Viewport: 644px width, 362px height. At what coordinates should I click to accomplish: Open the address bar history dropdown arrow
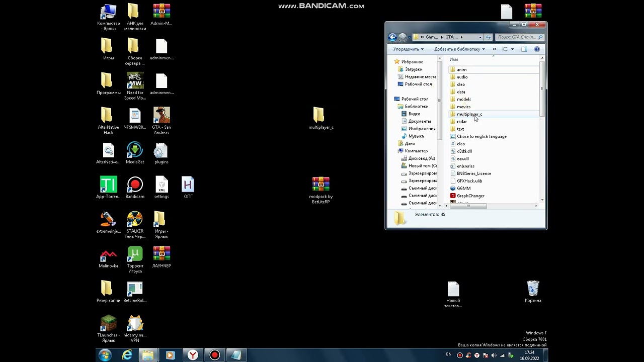click(x=480, y=37)
